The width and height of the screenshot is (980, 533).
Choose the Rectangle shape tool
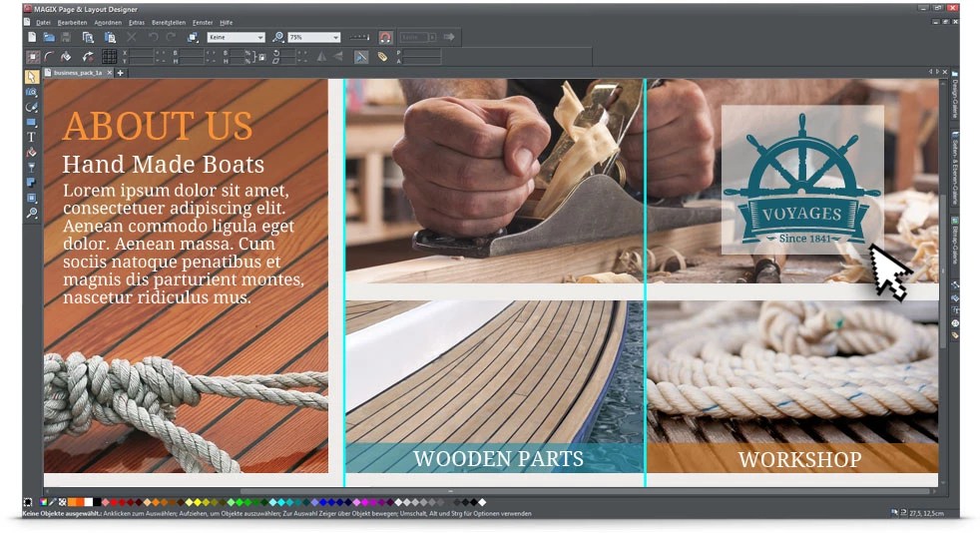[31, 123]
